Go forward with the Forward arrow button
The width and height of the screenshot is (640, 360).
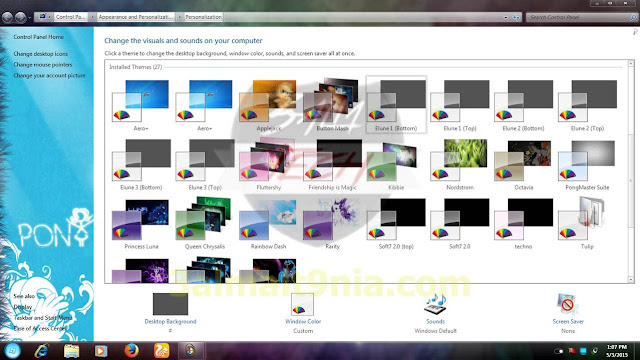coord(20,18)
